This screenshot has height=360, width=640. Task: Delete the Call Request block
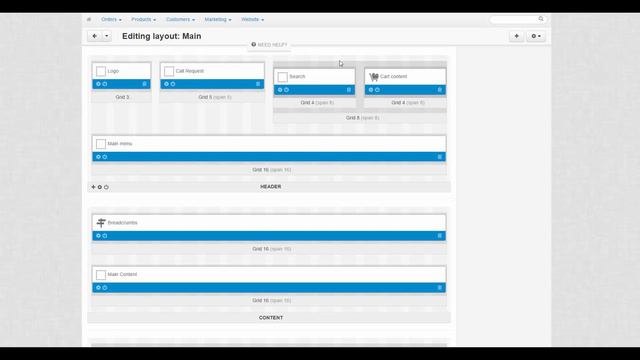tap(258, 84)
